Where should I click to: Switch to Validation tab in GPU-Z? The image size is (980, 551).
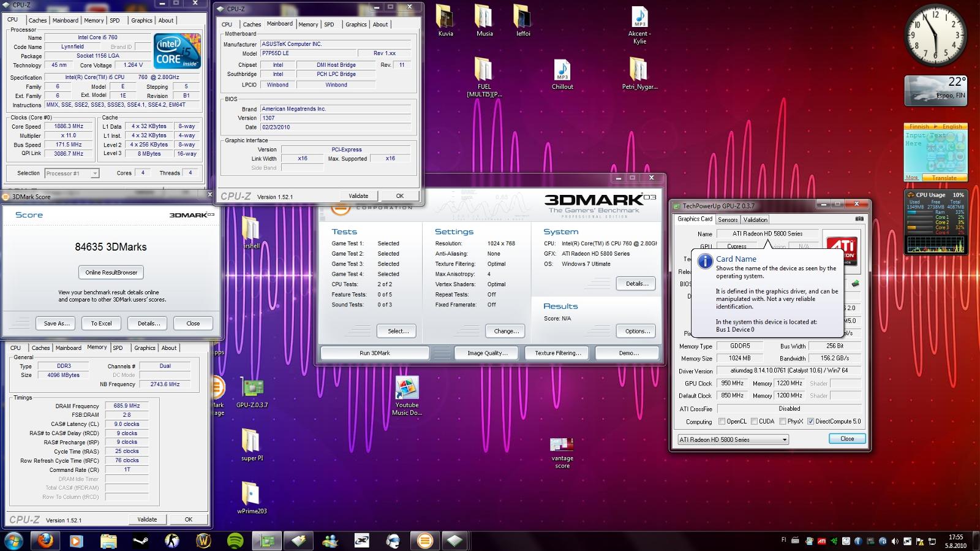tap(755, 219)
